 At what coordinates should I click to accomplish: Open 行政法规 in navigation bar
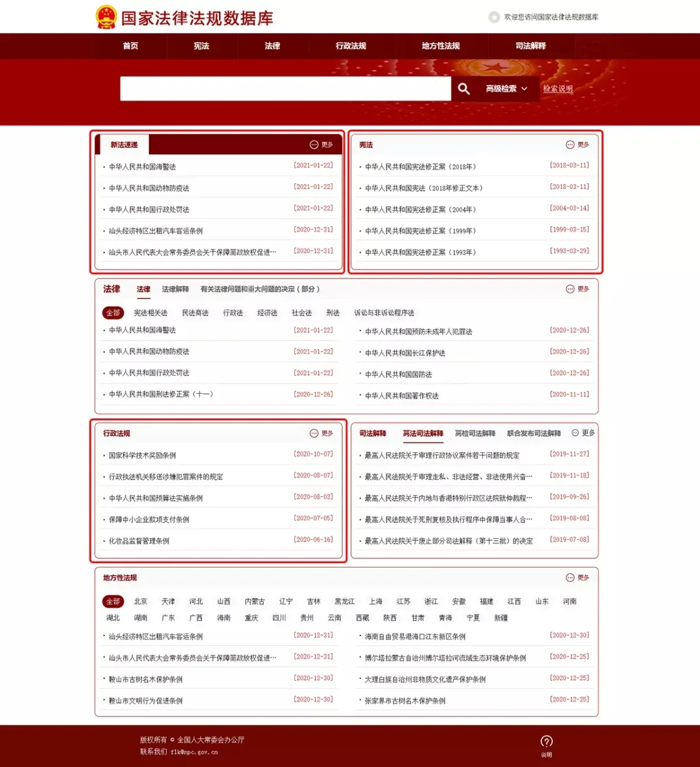(351, 46)
